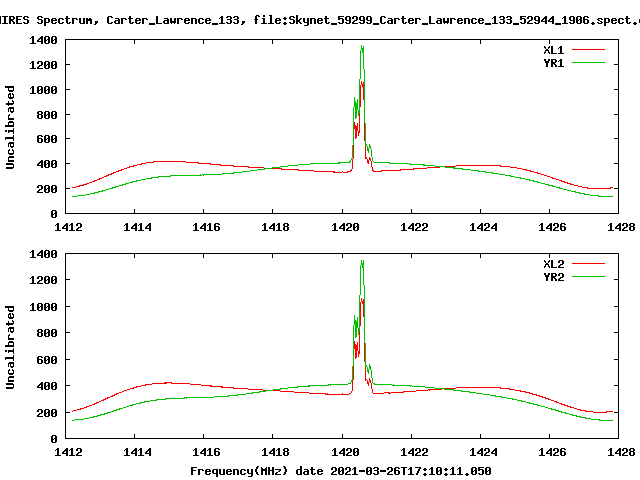Click the 1428 tick label of bottom plot

coord(621,452)
